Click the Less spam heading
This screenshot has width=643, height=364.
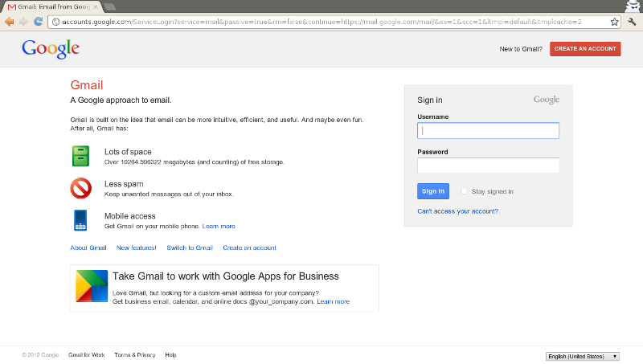point(124,184)
